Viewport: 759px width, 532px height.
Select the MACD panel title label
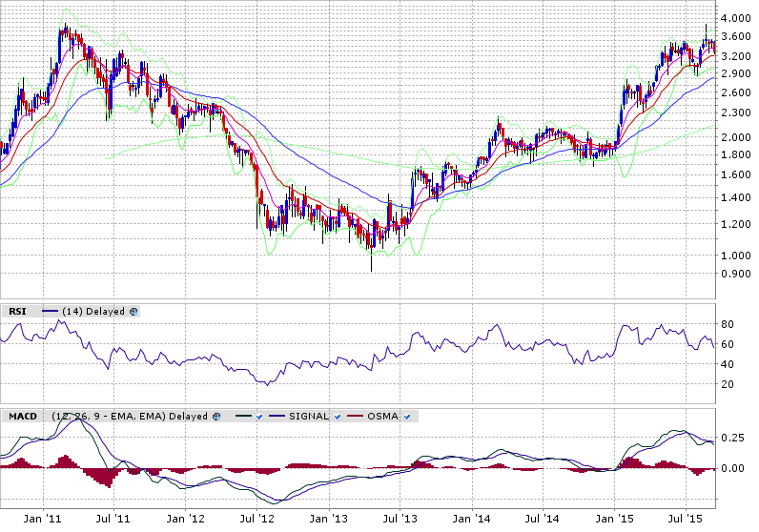pos(21,417)
